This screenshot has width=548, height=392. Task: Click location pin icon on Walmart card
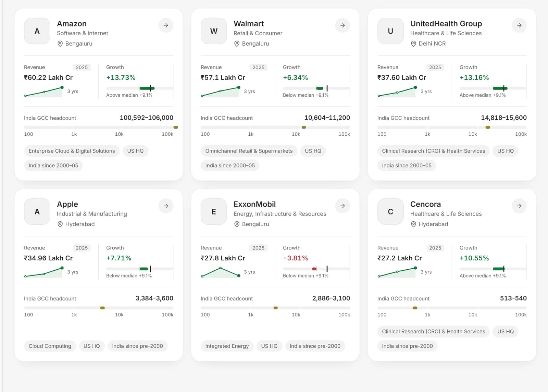click(x=237, y=44)
